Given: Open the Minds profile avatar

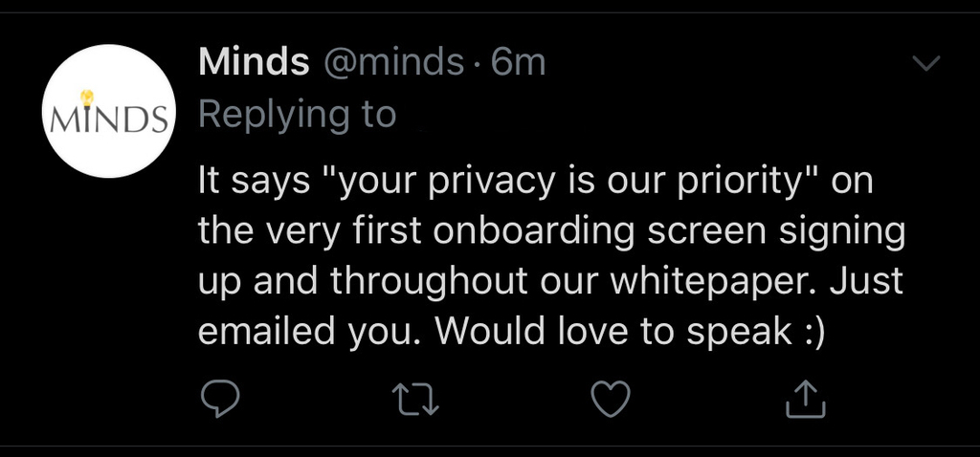Looking at the screenshot, I should tap(108, 111).
